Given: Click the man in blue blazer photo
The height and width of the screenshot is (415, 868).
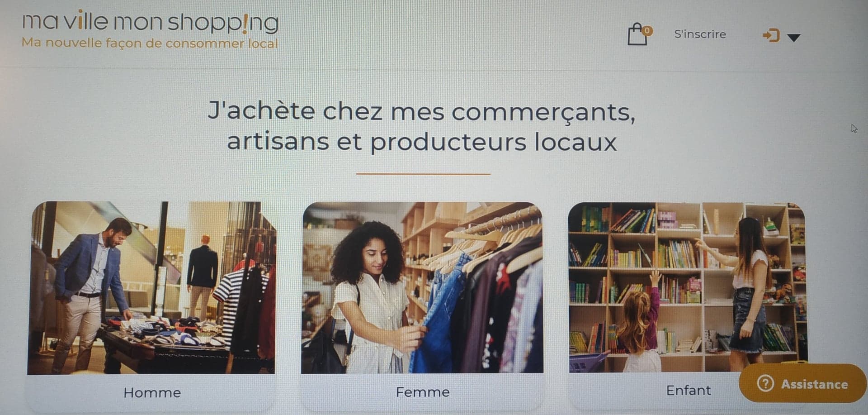Looking at the screenshot, I should pyautogui.click(x=151, y=288).
